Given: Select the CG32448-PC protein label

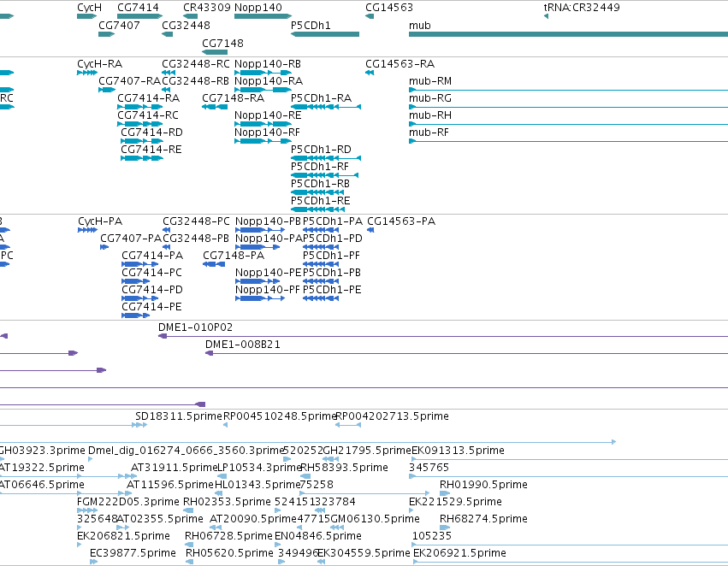Looking at the screenshot, I should click(x=196, y=221).
